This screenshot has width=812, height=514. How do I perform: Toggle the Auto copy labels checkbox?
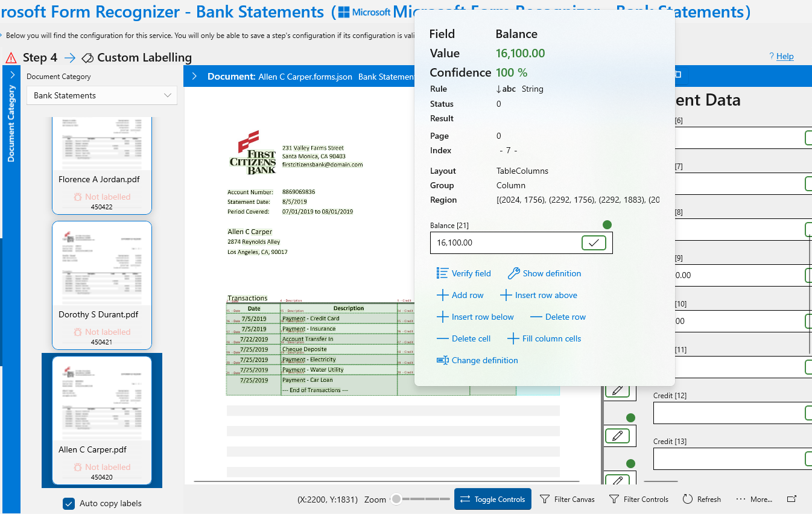pyautogui.click(x=69, y=504)
